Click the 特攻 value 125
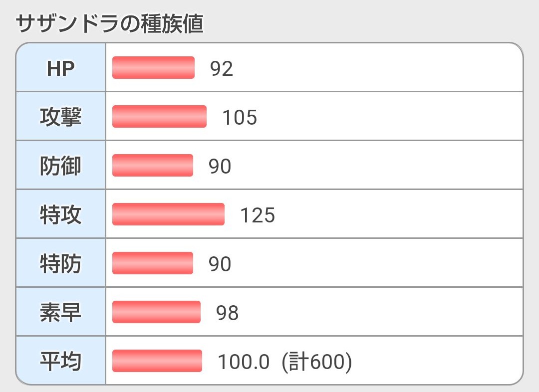 (x=258, y=215)
